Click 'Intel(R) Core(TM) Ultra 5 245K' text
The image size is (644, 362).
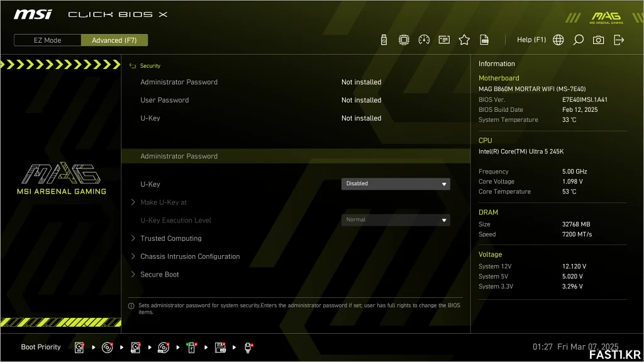521,151
